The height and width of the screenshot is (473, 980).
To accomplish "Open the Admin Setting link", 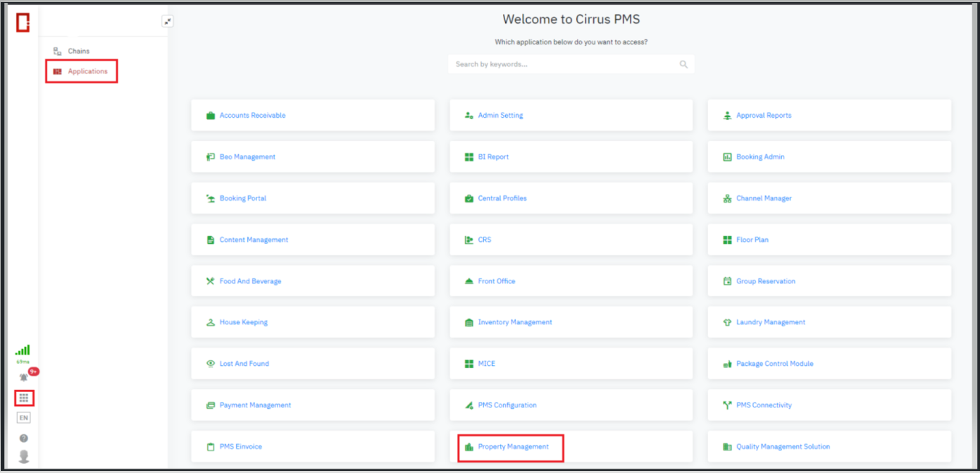I will (500, 116).
